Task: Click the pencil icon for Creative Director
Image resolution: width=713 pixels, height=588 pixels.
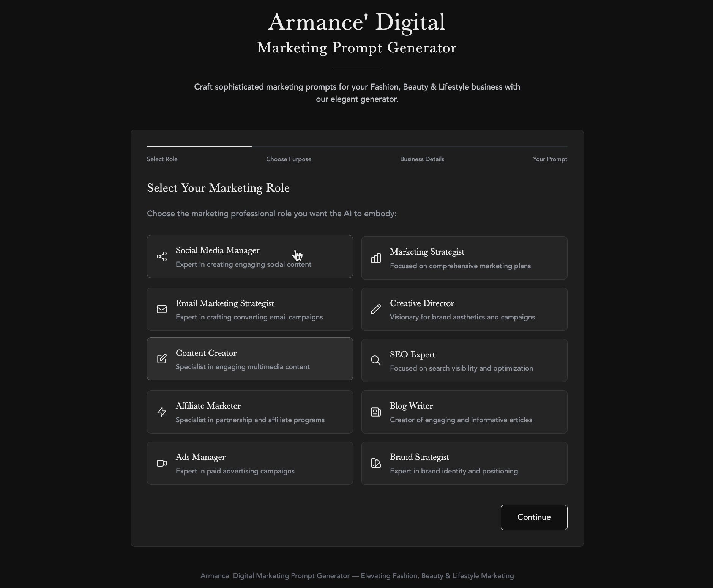Action: (375, 309)
